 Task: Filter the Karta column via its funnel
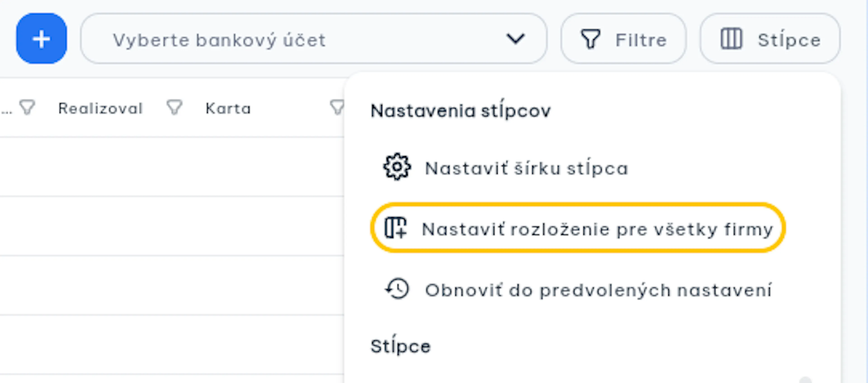click(337, 107)
